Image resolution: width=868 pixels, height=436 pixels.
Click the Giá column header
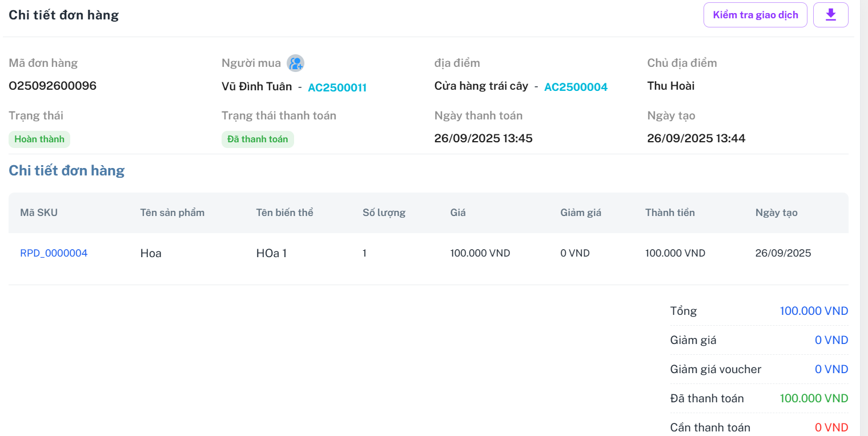458,213
